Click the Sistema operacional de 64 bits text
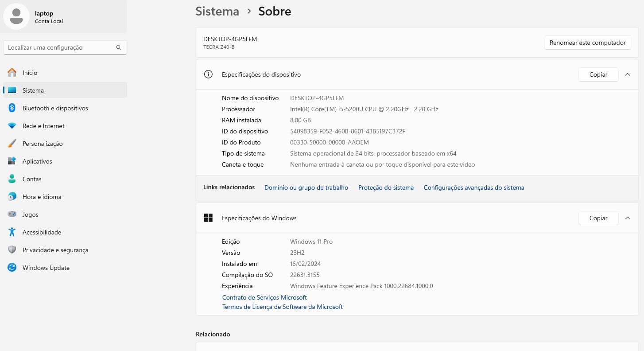 [x=373, y=153]
